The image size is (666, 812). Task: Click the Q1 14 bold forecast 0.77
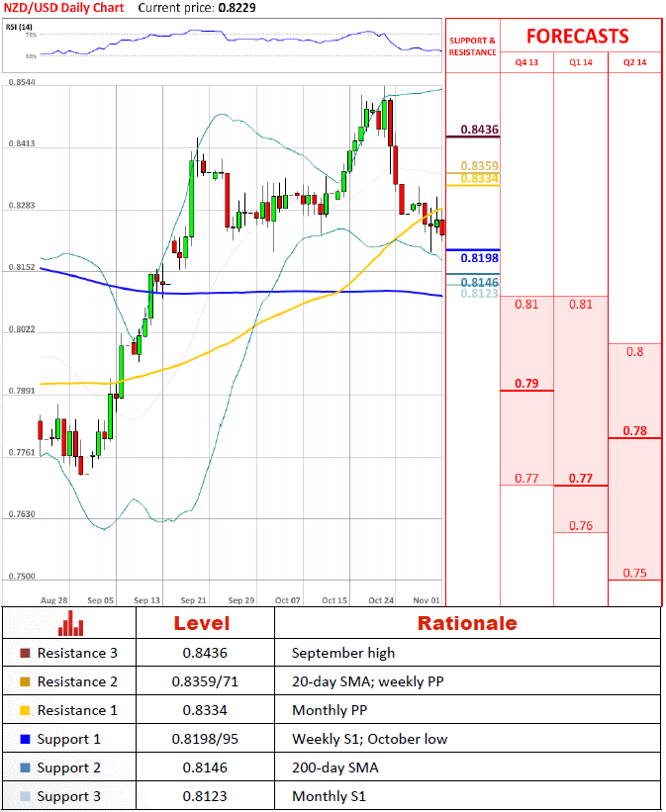tap(581, 478)
